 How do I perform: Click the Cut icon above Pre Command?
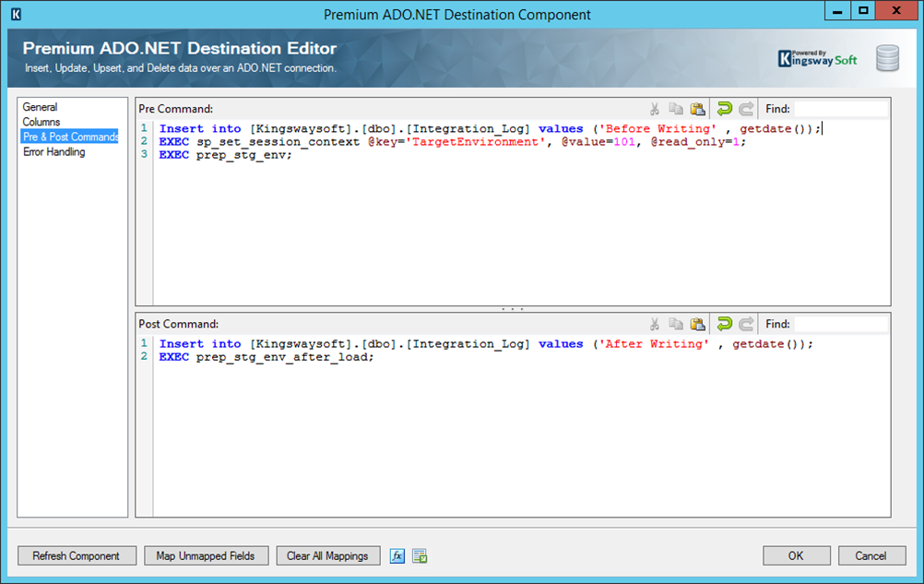tap(655, 108)
